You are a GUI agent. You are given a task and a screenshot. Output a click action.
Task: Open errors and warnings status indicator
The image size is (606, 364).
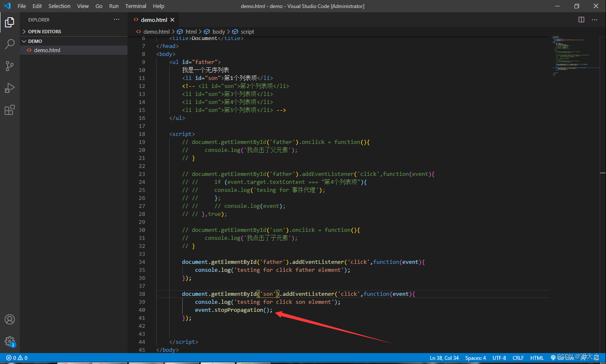(x=17, y=358)
